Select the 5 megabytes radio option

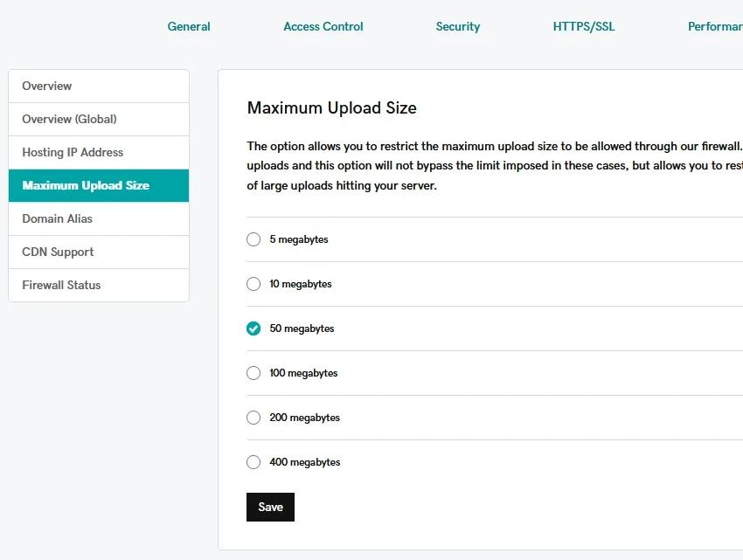tap(253, 239)
